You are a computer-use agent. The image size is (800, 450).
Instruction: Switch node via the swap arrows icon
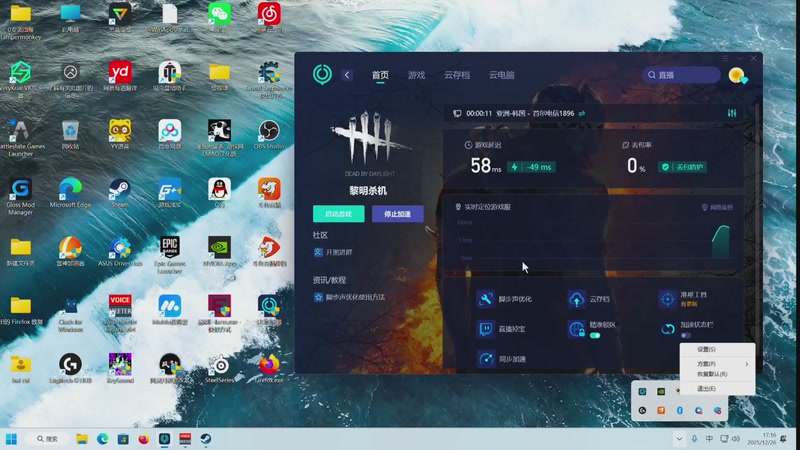[x=582, y=113]
